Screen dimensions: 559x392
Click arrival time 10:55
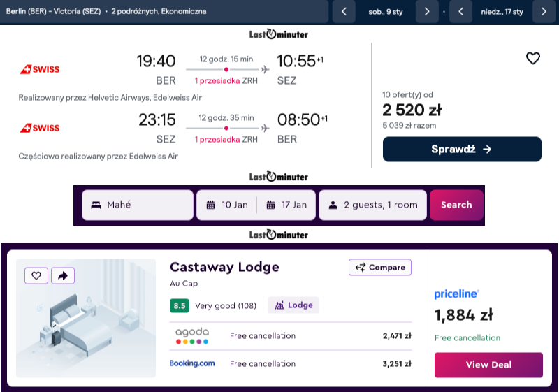296,61
